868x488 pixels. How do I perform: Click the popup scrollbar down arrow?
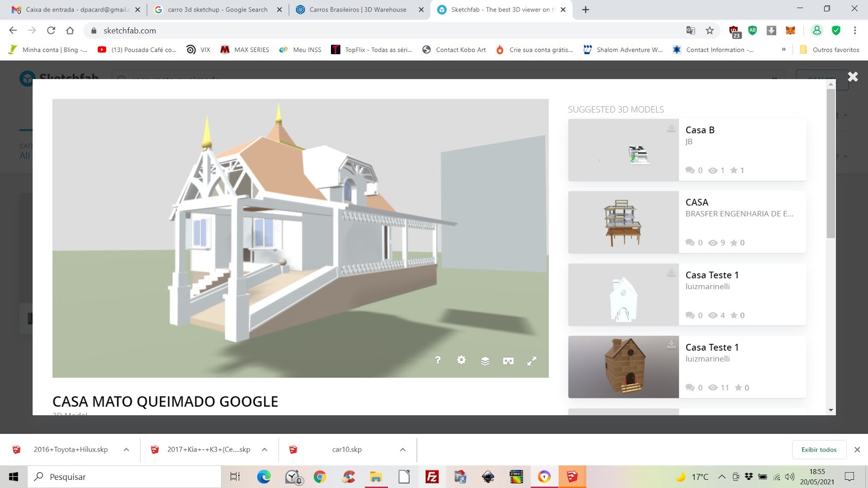(x=831, y=410)
